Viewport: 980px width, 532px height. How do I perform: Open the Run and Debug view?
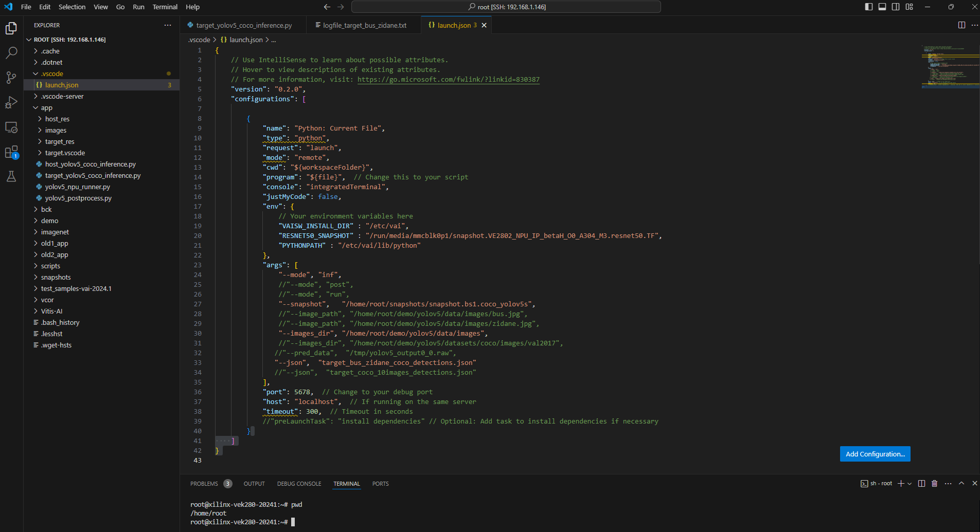pos(11,102)
